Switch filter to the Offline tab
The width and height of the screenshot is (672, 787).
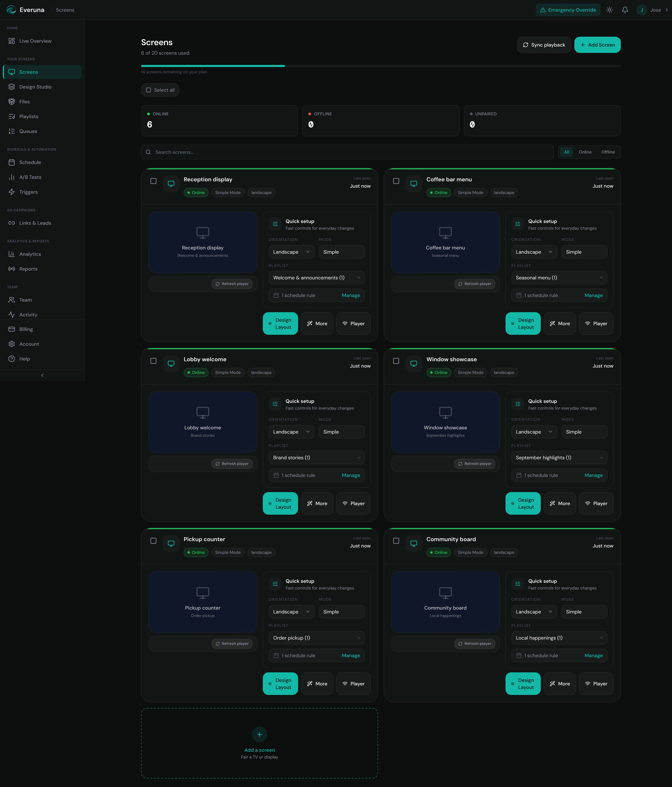[x=608, y=152]
